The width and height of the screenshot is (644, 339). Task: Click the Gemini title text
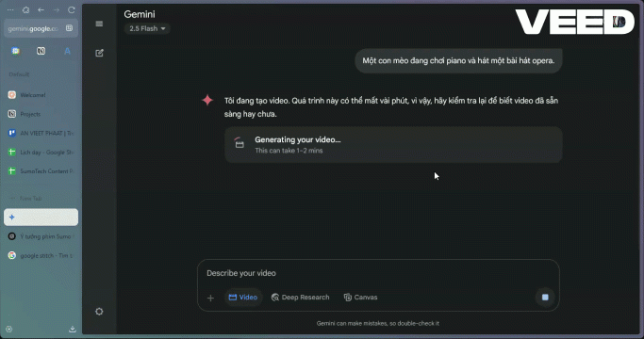click(x=140, y=14)
